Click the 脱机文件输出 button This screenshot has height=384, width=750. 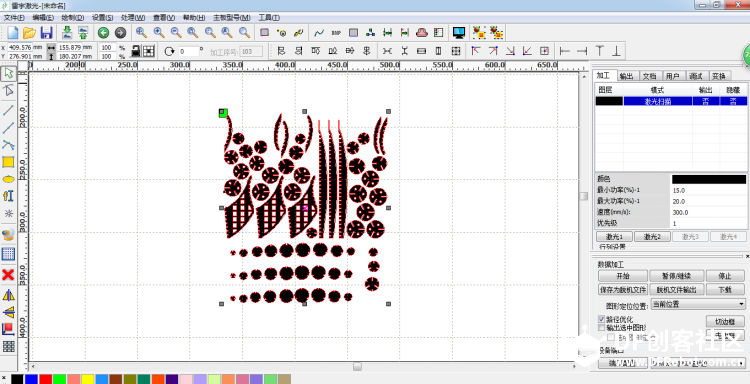pos(677,290)
